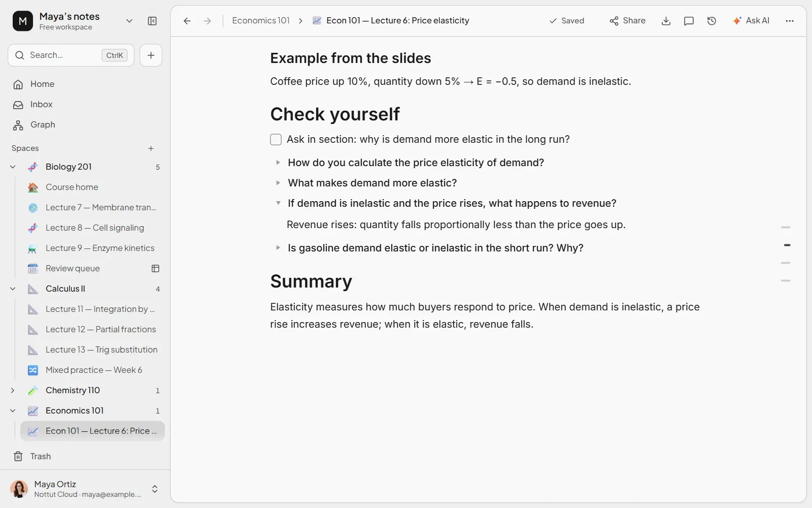Jump to Summary via last outline marker

pyautogui.click(x=786, y=280)
